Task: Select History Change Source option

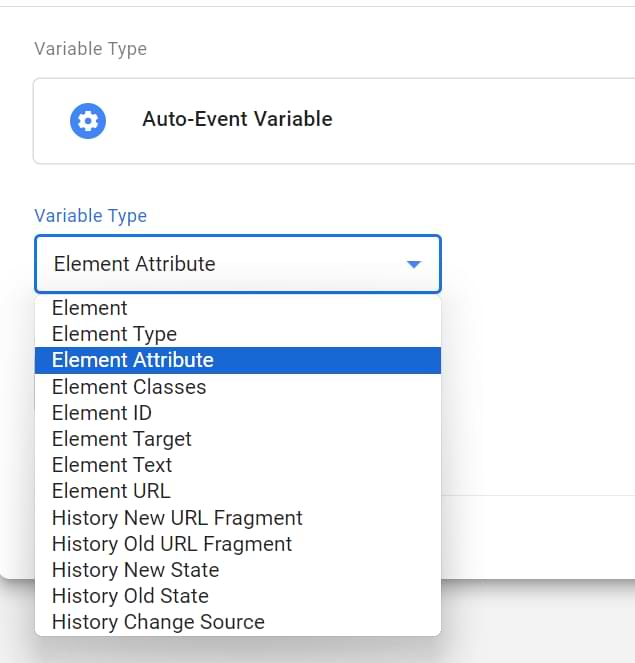Action: (158, 621)
